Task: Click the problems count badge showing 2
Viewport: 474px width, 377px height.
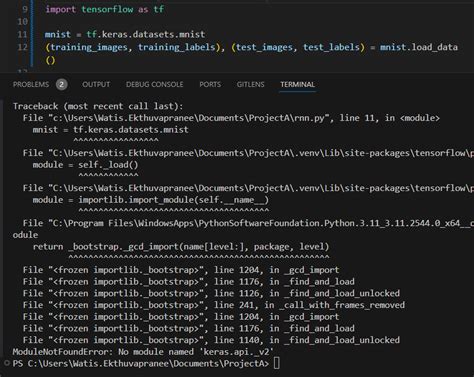Action: click(61, 85)
